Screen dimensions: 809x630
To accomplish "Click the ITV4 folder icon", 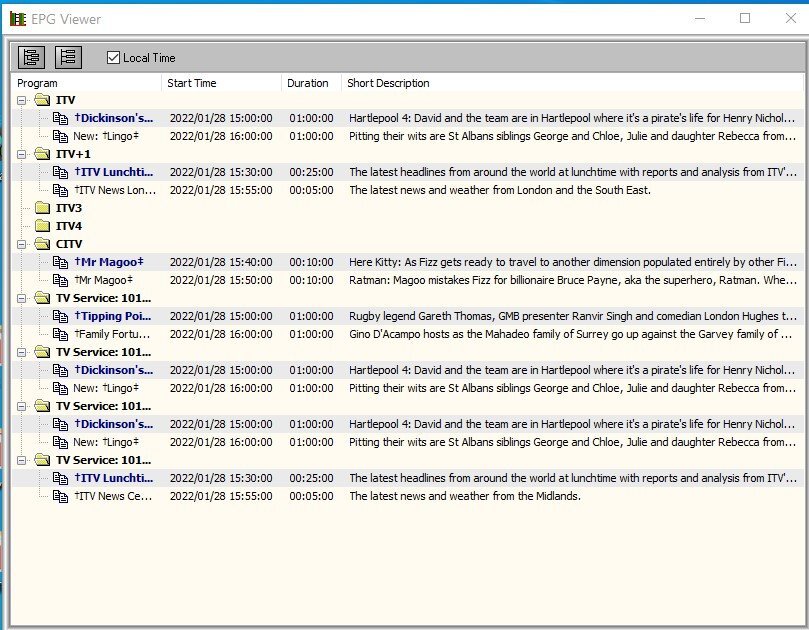I will pos(42,225).
